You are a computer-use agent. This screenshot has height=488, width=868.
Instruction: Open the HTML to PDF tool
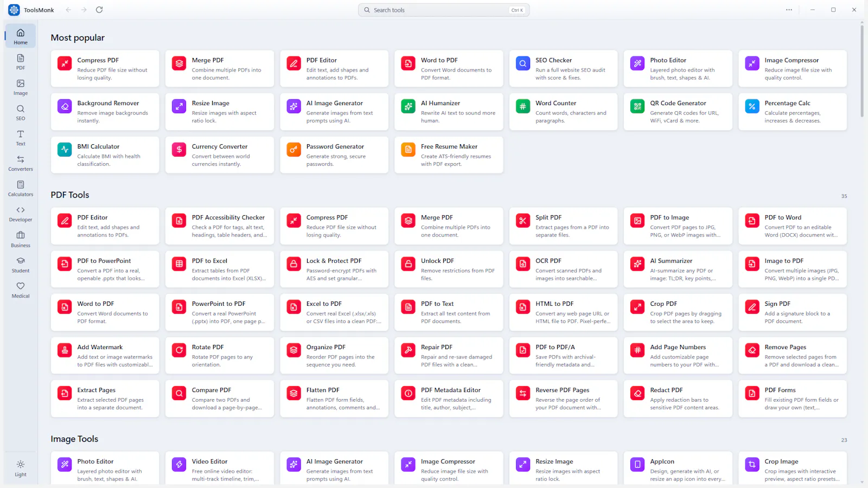pyautogui.click(x=563, y=312)
